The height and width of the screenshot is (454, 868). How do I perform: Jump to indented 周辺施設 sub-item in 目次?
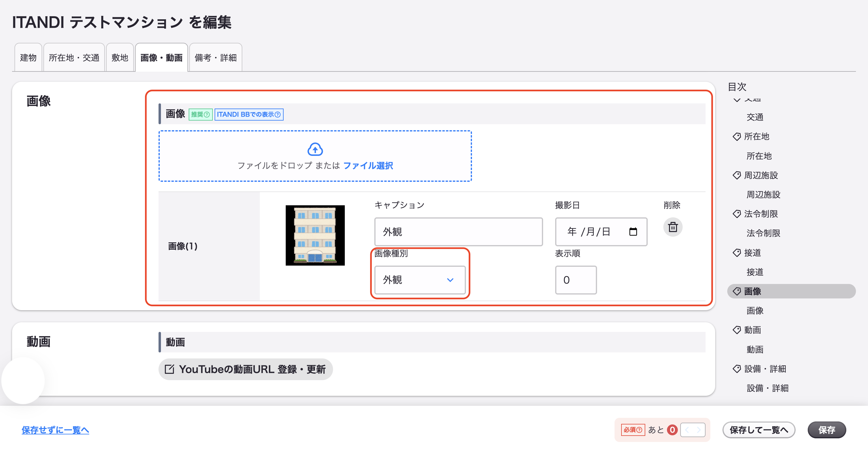point(763,194)
